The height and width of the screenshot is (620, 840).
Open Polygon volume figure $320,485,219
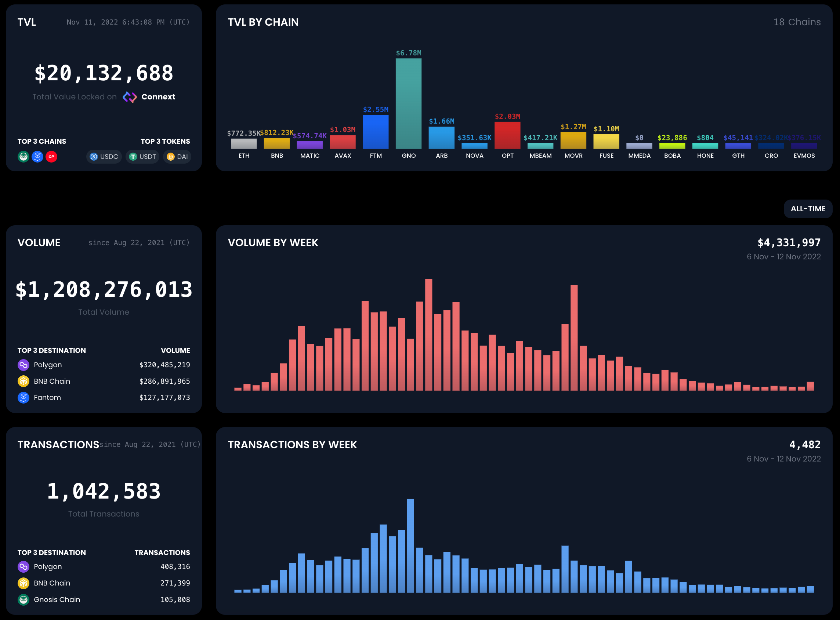[x=164, y=364]
